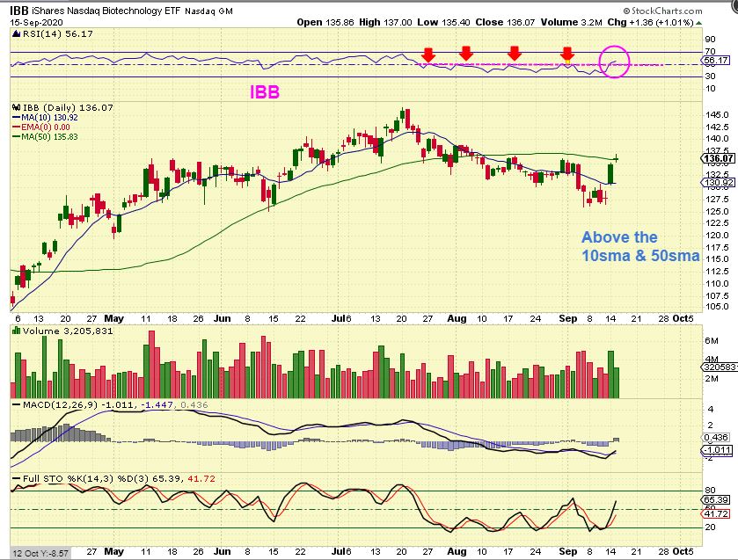Click the Close 136.07 header value
The image size is (738, 560).
click(505, 22)
